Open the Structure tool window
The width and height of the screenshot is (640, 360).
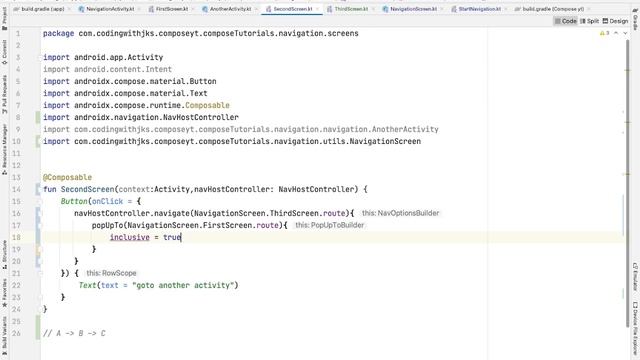click(4, 254)
